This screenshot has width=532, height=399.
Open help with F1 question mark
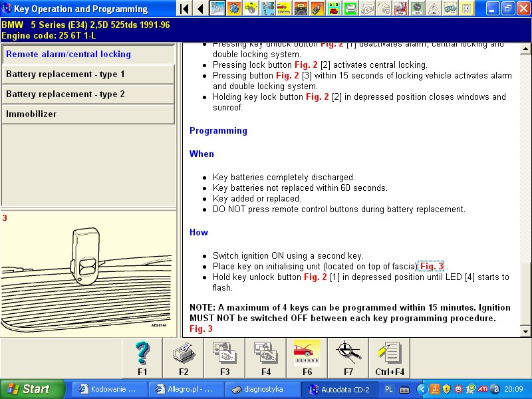[x=142, y=358]
